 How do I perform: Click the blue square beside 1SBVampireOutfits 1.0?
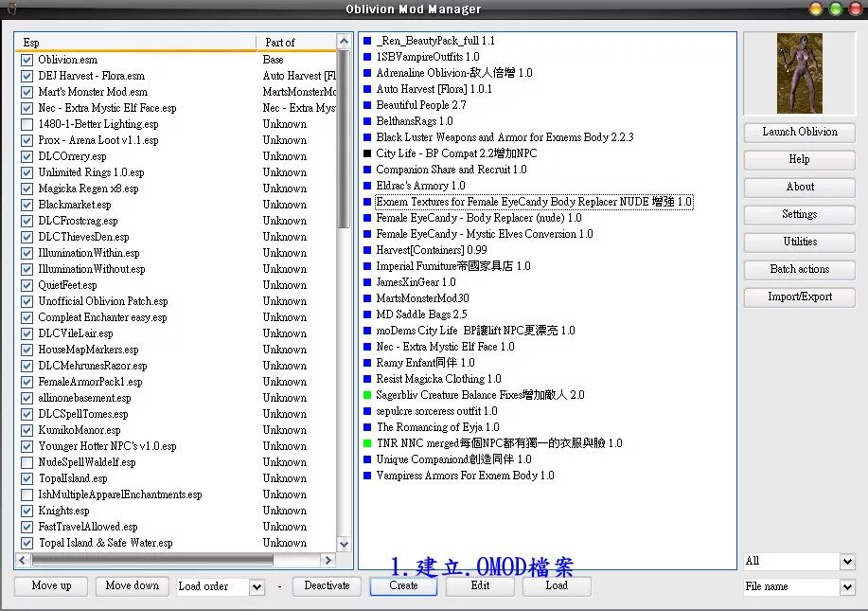(367, 57)
